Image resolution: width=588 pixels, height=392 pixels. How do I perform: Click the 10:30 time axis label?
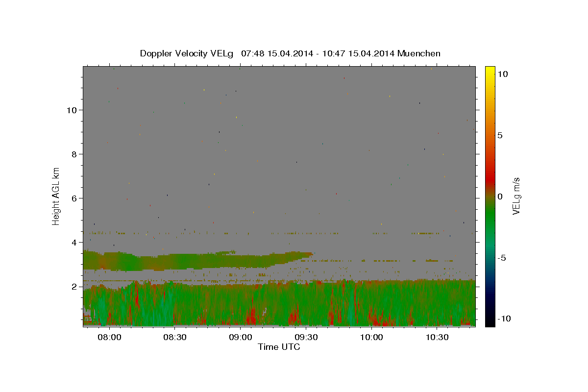click(x=437, y=337)
